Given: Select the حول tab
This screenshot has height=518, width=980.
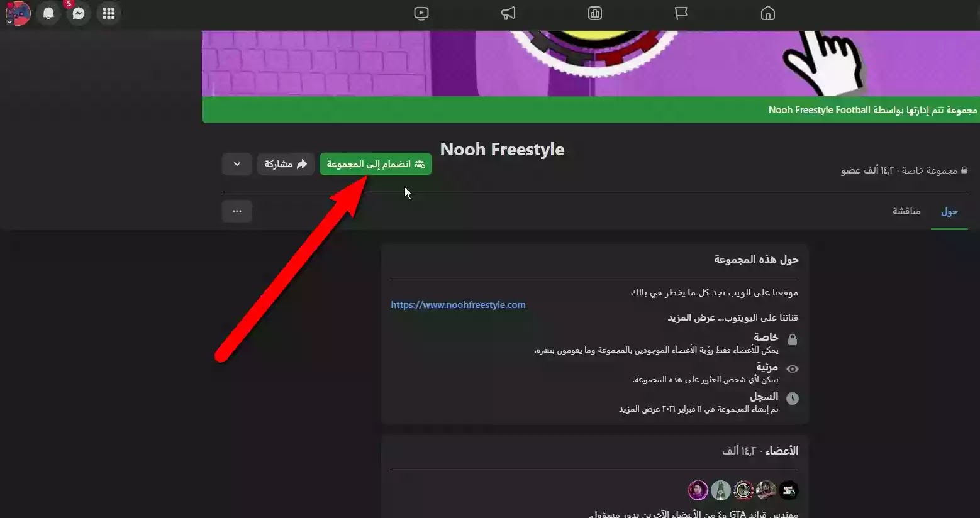Looking at the screenshot, I should point(949,212).
